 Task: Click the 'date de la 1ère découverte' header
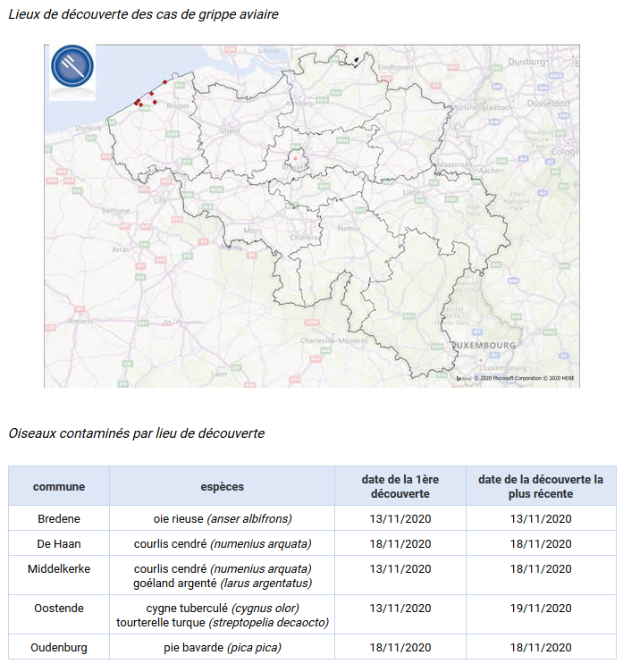point(400,487)
